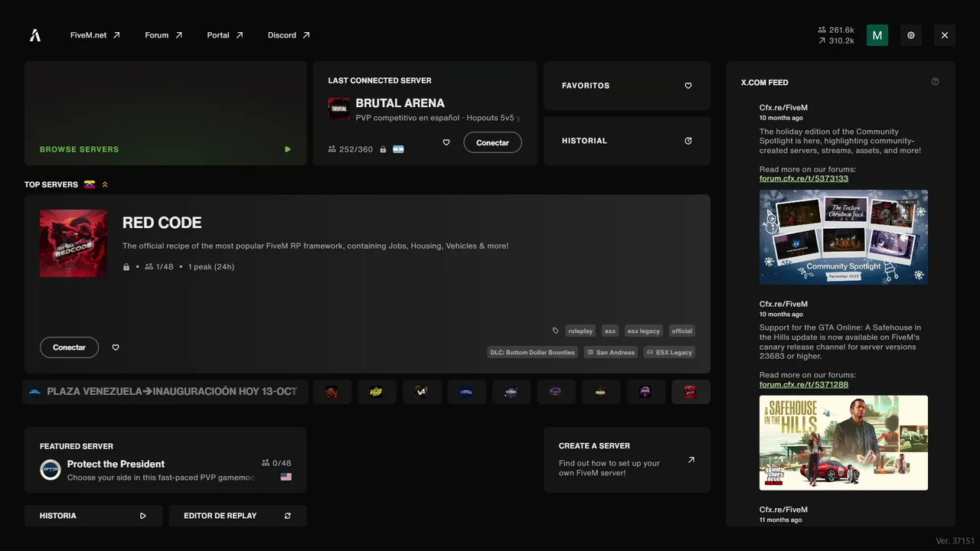The width and height of the screenshot is (980, 551).
Task: Open the X.com Feed help icon
Action: 935,82
